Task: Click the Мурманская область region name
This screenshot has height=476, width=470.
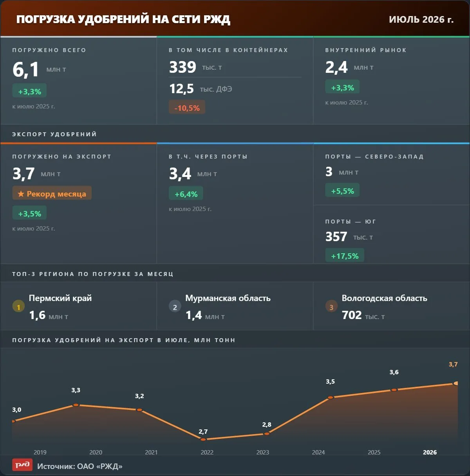Action: coord(228,298)
